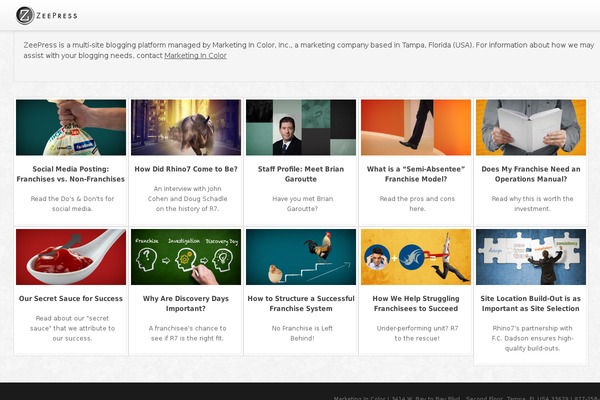
Task: Click text "Read why this is worth the investment."
Action: (x=532, y=204)
